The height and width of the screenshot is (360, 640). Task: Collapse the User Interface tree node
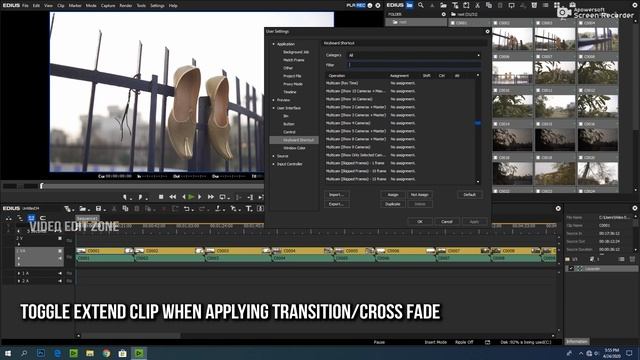pyautogui.click(x=274, y=108)
